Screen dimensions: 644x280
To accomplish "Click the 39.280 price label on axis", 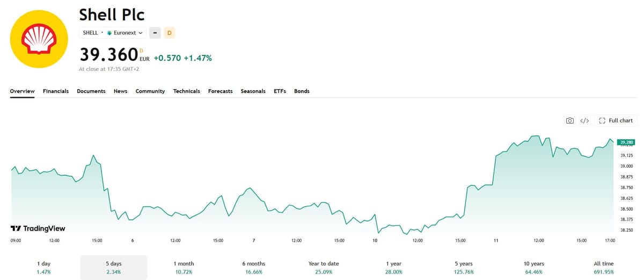I will point(626,142).
